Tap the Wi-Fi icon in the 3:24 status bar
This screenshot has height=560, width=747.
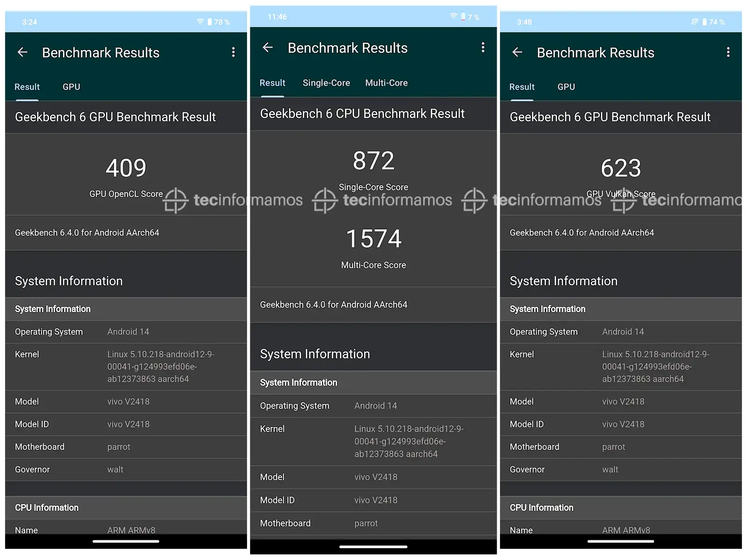pyautogui.click(x=200, y=21)
